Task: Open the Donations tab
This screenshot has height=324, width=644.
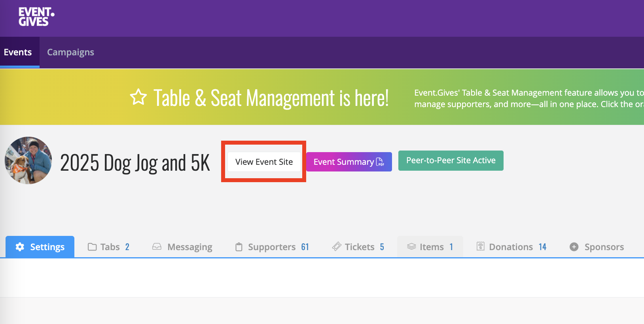Action: [x=511, y=247]
